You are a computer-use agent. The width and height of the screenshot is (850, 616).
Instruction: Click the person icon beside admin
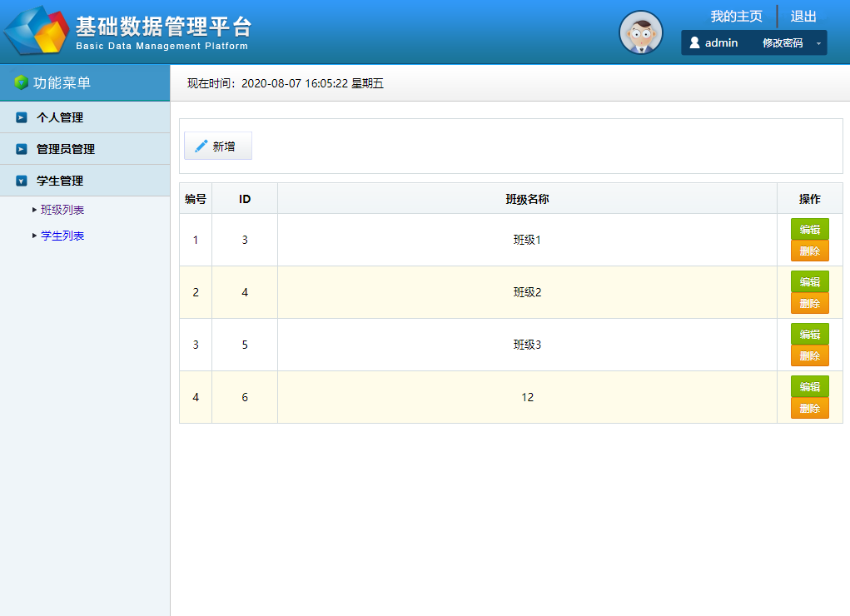(694, 42)
